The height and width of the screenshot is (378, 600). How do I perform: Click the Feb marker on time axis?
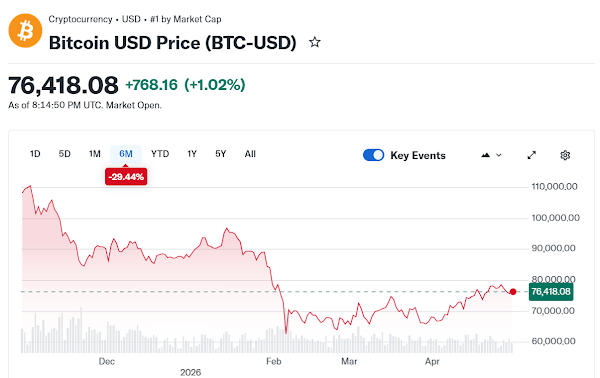coord(274,361)
